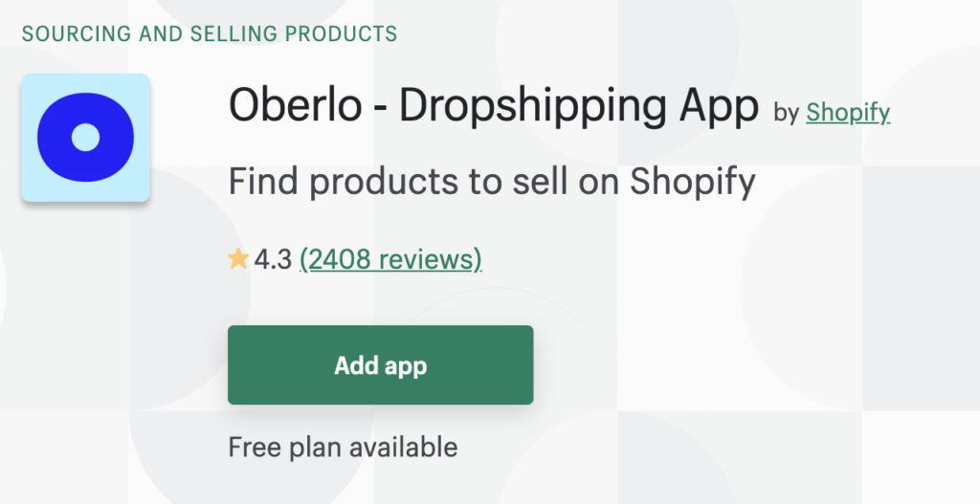Click the yellow star rating icon
Viewport: 980px width, 504px height.
pos(238,259)
